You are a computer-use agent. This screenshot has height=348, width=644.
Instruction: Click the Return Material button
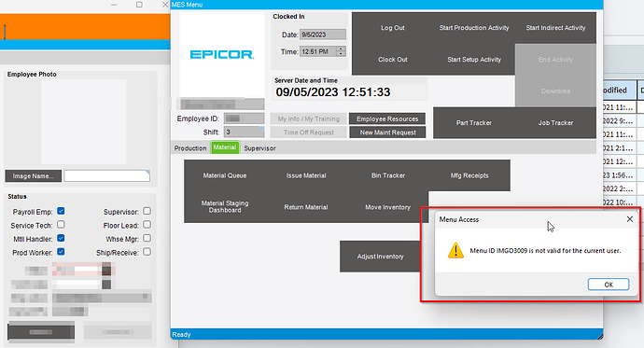[306, 207]
